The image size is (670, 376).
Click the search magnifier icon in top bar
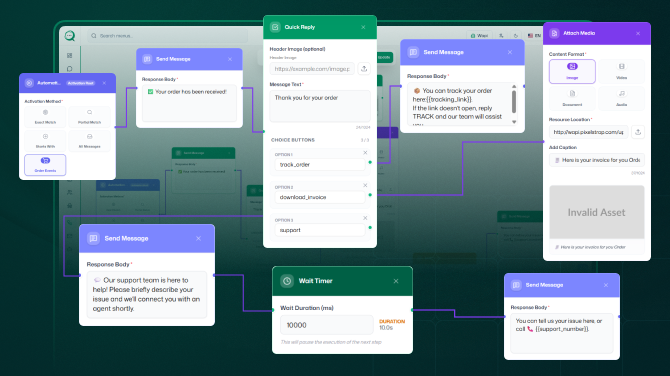tap(94, 36)
